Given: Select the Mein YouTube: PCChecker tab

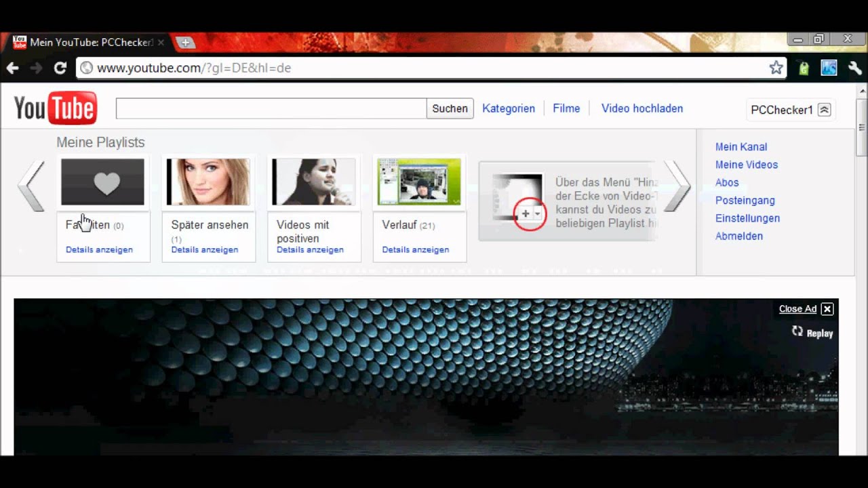Looking at the screenshot, I should pyautogui.click(x=88, y=42).
